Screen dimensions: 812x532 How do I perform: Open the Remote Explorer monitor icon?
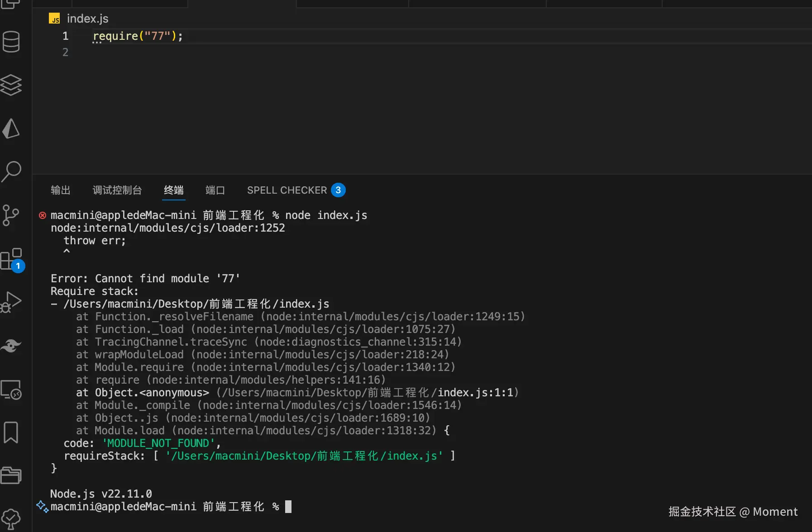[11, 389]
